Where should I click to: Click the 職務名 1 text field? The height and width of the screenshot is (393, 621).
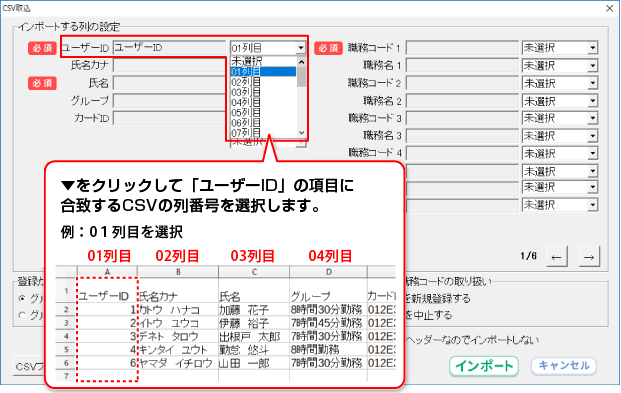tap(462, 65)
